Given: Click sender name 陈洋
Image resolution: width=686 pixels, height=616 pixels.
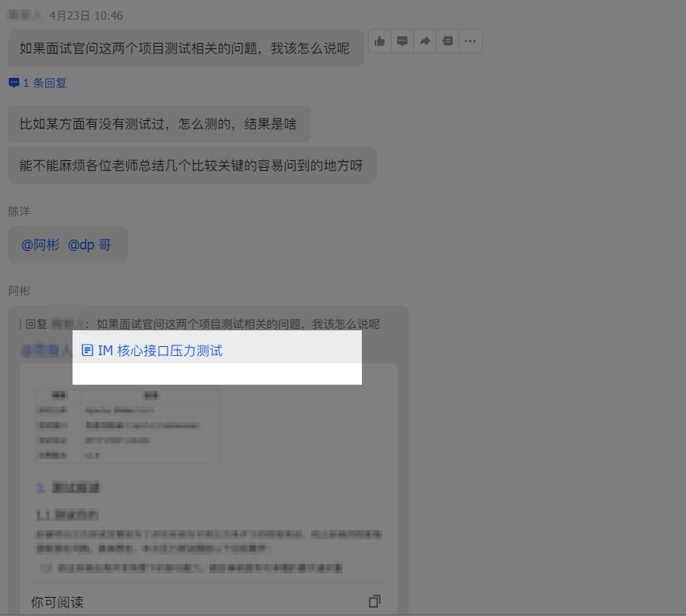Looking at the screenshot, I should pyautogui.click(x=19, y=212).
